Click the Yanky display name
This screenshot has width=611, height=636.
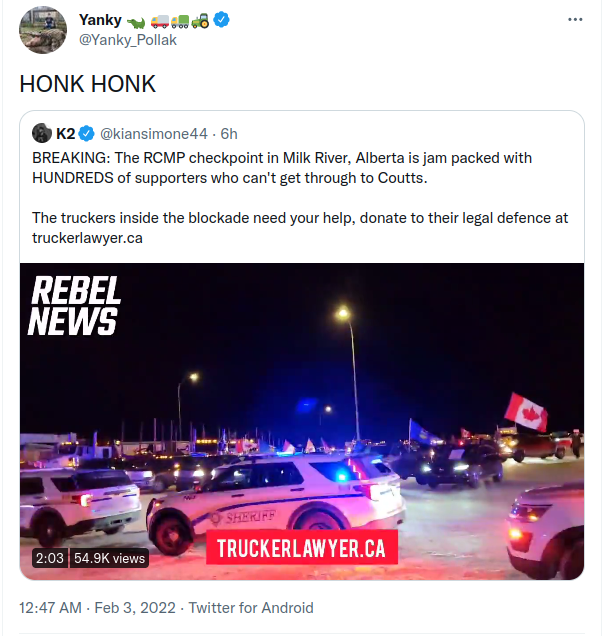coord(100,20)
